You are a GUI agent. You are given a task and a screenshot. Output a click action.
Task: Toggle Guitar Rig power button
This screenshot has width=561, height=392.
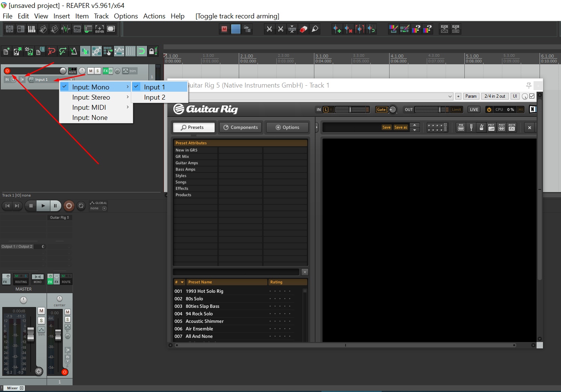click(489, 109)
